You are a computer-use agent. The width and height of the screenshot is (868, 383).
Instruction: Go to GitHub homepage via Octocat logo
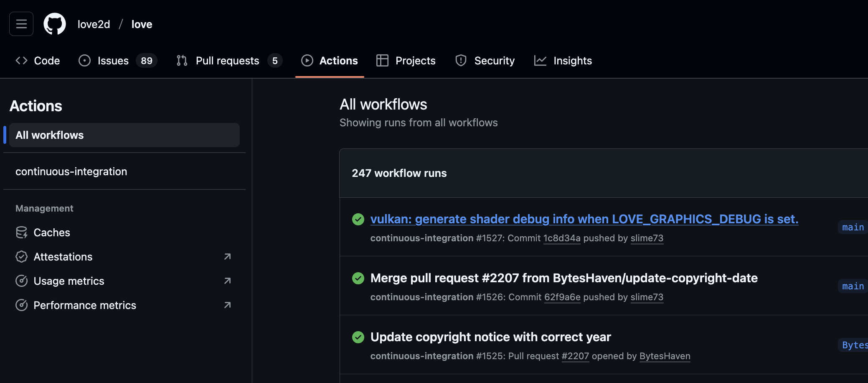click(55, 24)
